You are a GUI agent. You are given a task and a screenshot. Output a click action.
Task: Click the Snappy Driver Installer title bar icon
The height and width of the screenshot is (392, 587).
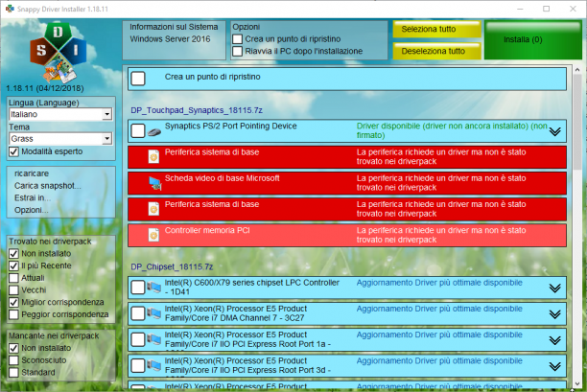(10, 9)
